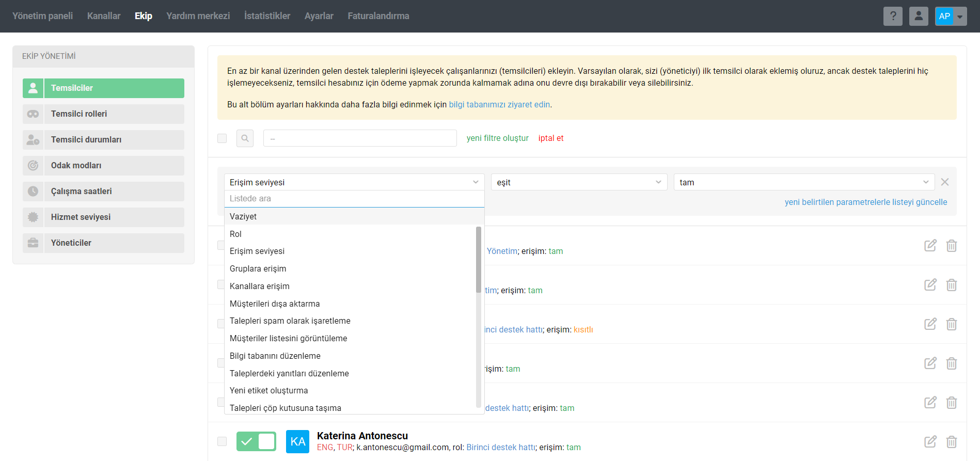Choose Yeni etiket oluşturma option
980x461 pixels.
click(x=350, y=391)
